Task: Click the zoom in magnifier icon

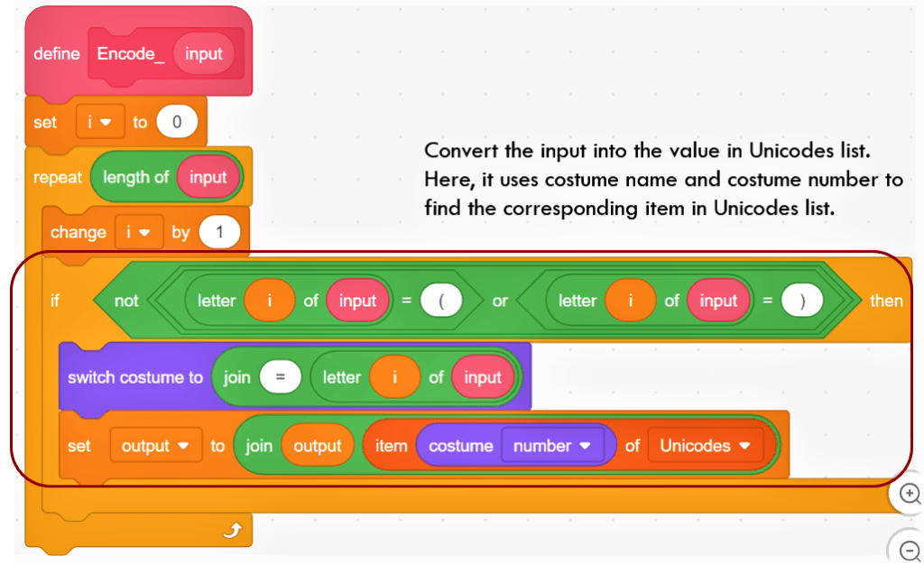Action: [910, 494]
